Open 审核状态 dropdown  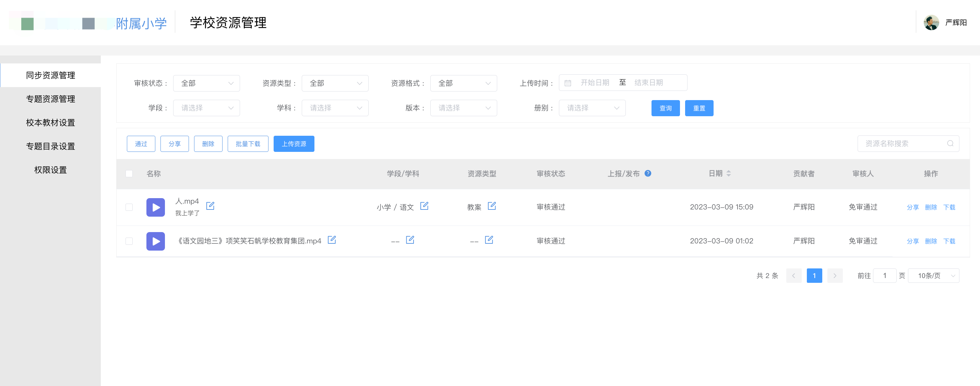pyautogui.click(x=206, y=83)
